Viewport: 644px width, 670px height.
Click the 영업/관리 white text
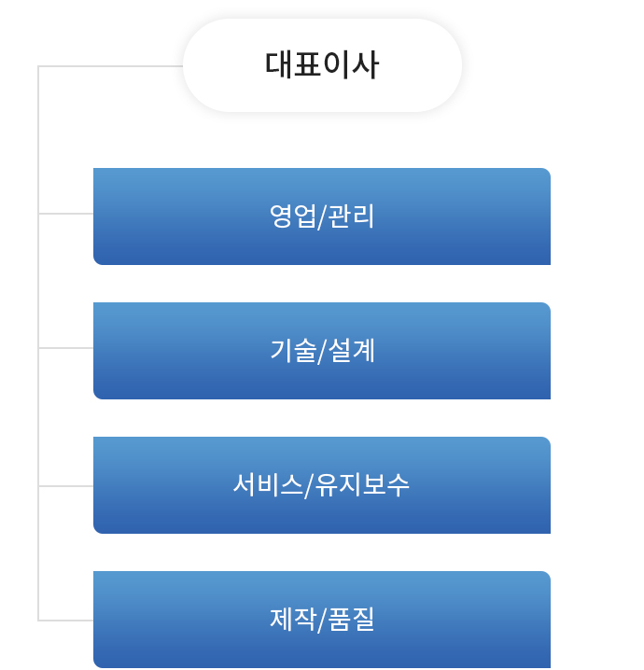point(322,216)
